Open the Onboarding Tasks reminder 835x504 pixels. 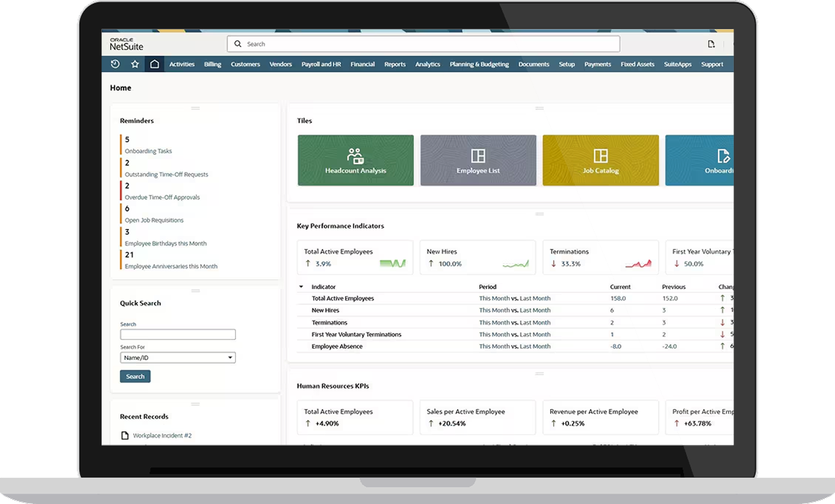pos(148,151)
